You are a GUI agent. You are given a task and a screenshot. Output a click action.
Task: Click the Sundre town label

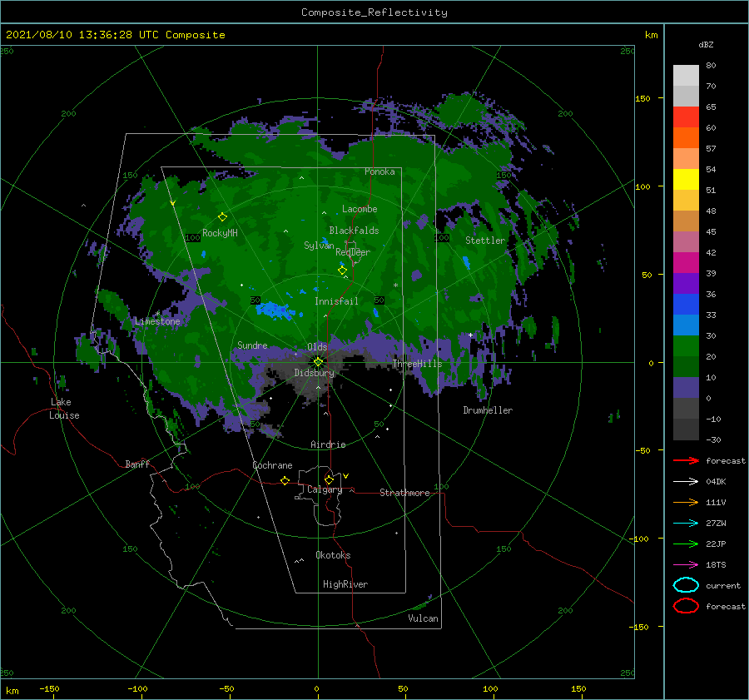coord(252,345)
